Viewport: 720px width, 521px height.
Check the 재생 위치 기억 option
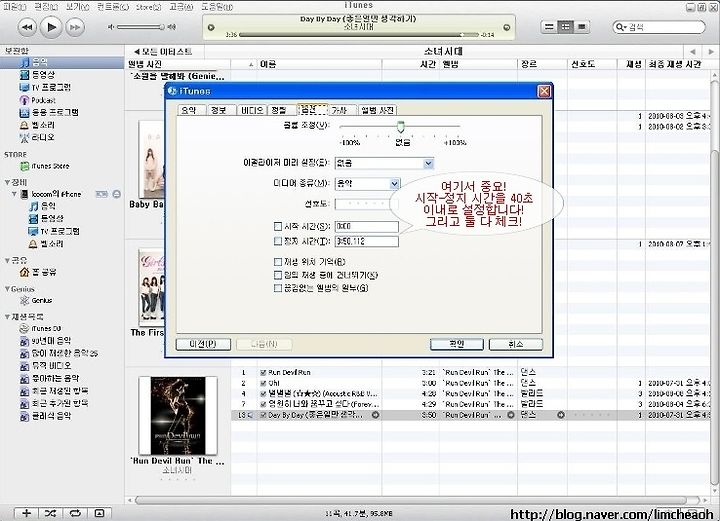277,262
